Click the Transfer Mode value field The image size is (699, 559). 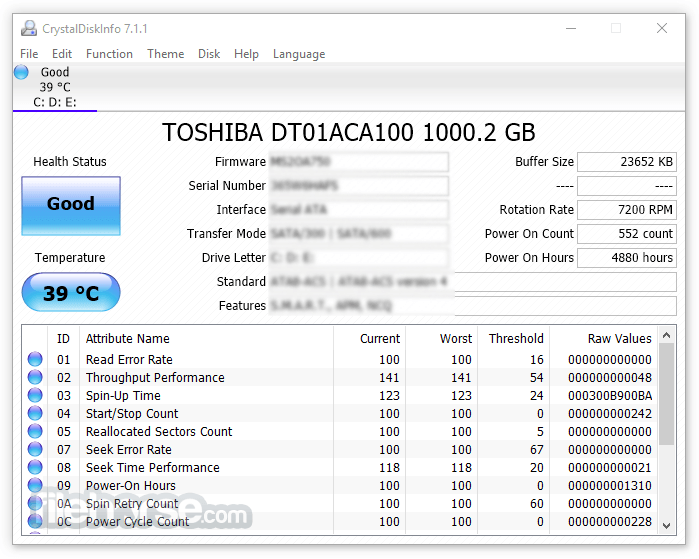click(359, 234)
